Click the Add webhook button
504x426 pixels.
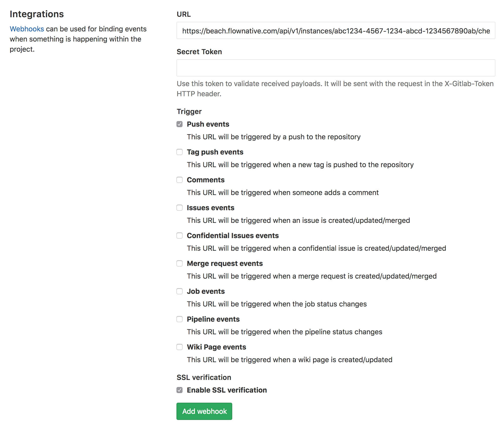(204, 411)
